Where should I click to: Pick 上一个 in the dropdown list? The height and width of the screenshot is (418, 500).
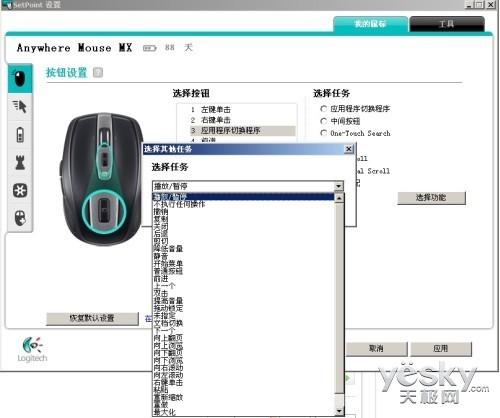pyautogui.click(x=243, y=286)
